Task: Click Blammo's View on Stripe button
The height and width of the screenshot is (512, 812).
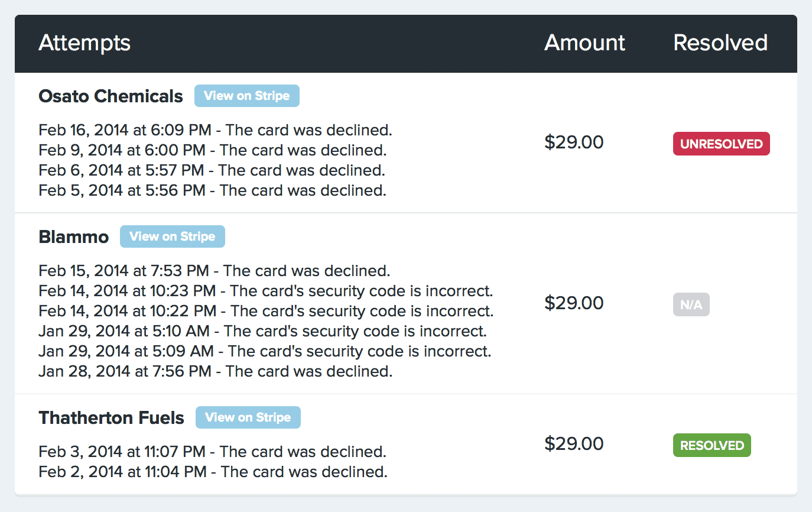Action: (x=172, y=236)
